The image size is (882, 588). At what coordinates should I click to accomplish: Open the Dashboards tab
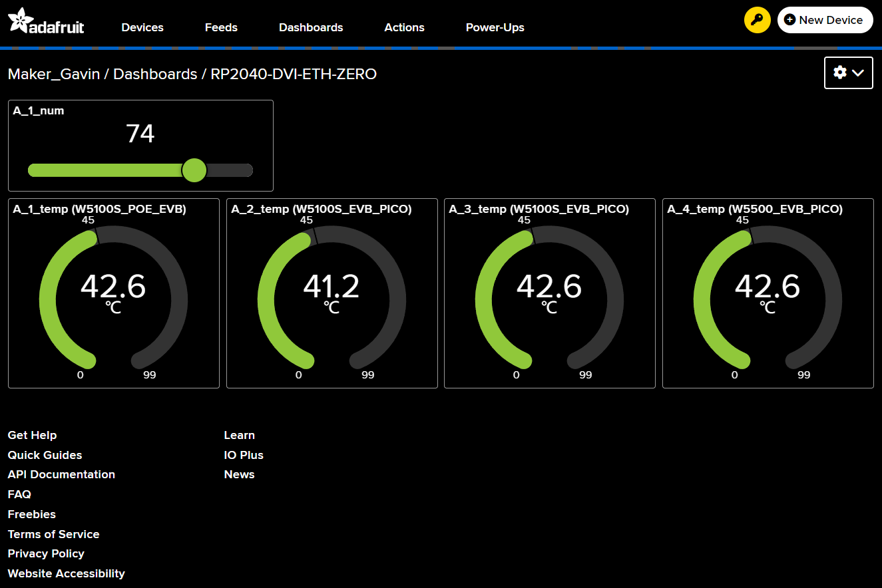[x=311, y=27]
